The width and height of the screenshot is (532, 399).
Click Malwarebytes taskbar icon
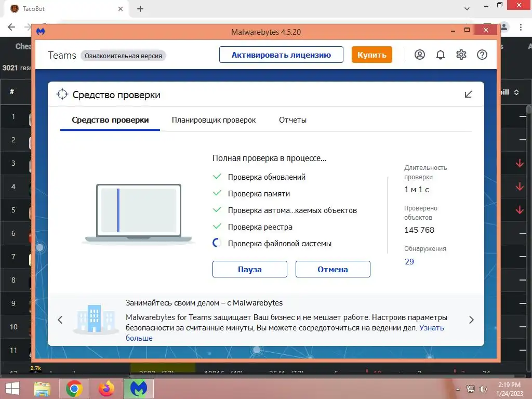(139, 389)
